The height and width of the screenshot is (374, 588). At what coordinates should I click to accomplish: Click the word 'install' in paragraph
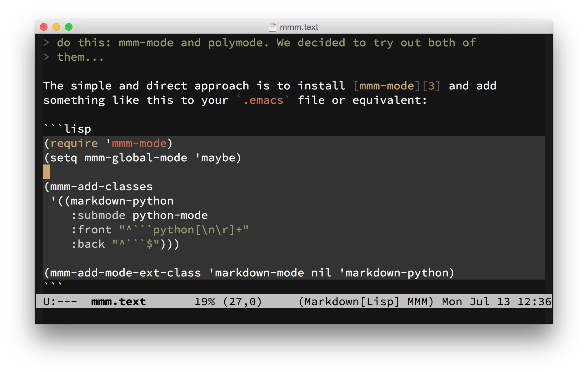pos(321,86)
